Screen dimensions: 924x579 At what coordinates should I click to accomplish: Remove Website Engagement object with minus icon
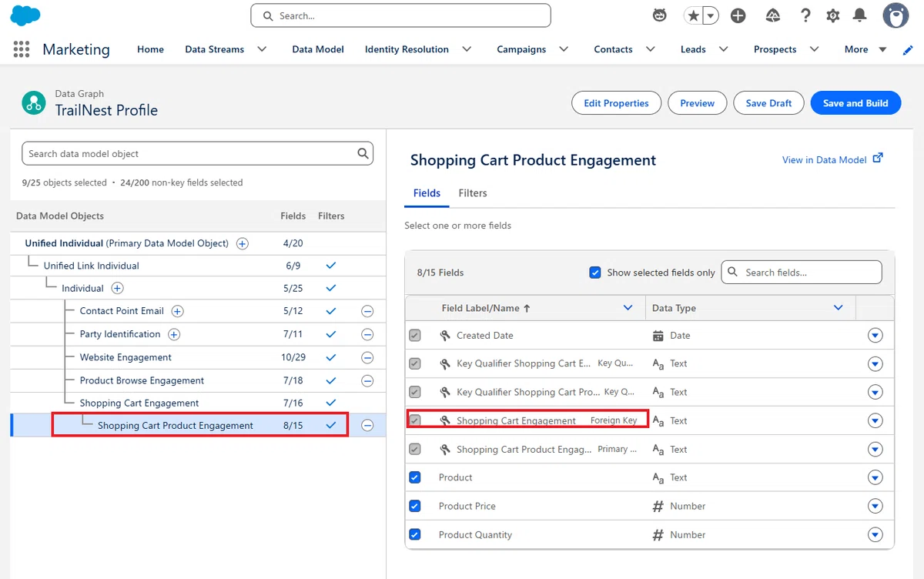[x=367, y=357]
